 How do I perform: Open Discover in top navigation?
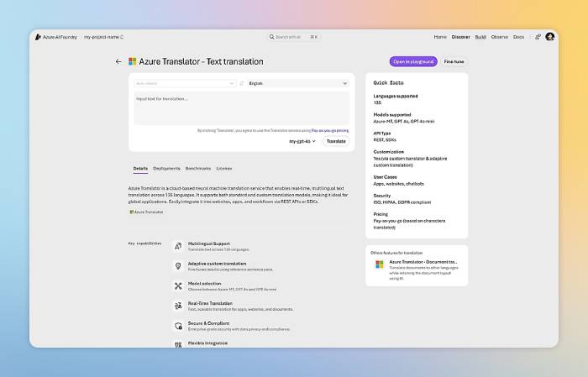pos(460,37)
